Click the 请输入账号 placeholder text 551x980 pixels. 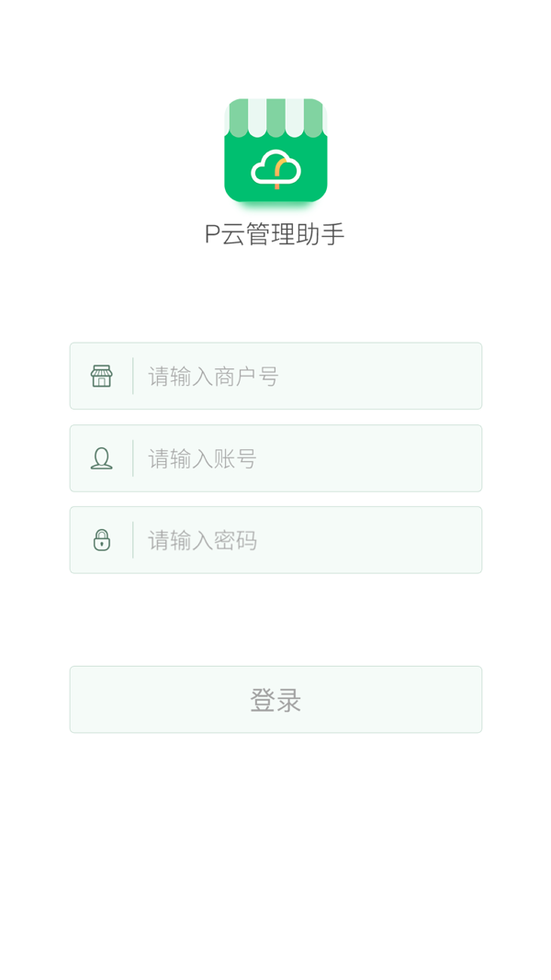pyautogui.click(x=202, y=458)
